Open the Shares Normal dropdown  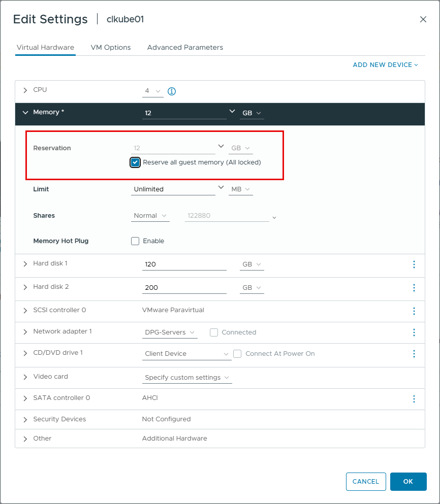pos(150,215)
